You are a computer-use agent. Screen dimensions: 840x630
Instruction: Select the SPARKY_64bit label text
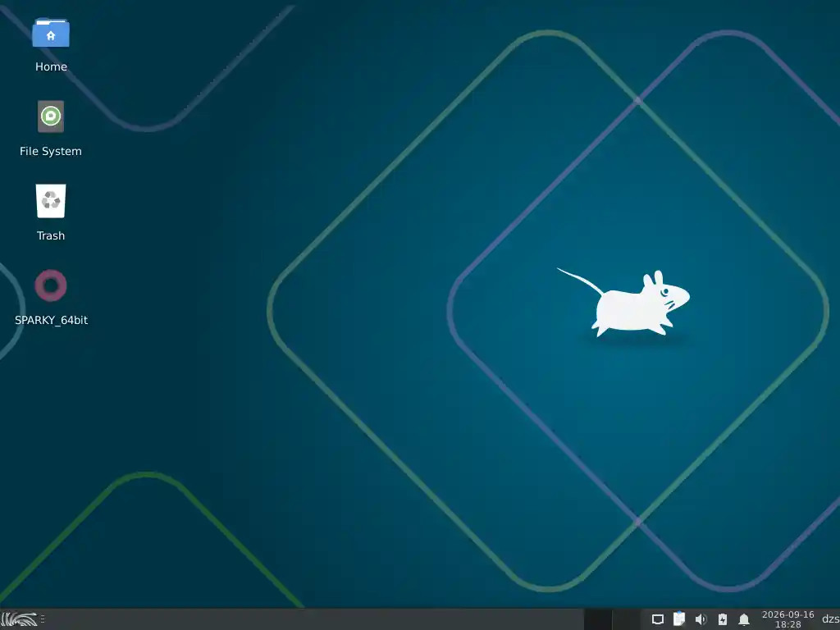coord(51,321)
